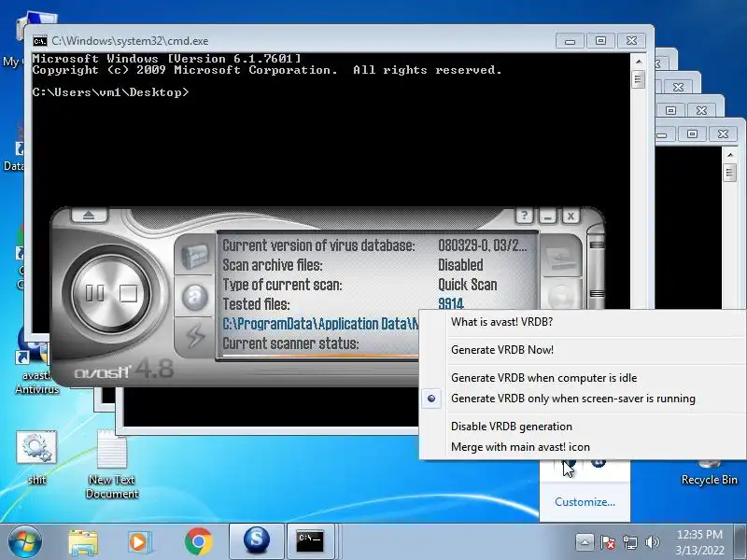Click the avast resident protection 'a' icon
This screenshot has height=560, width=747.
[194, 297]
